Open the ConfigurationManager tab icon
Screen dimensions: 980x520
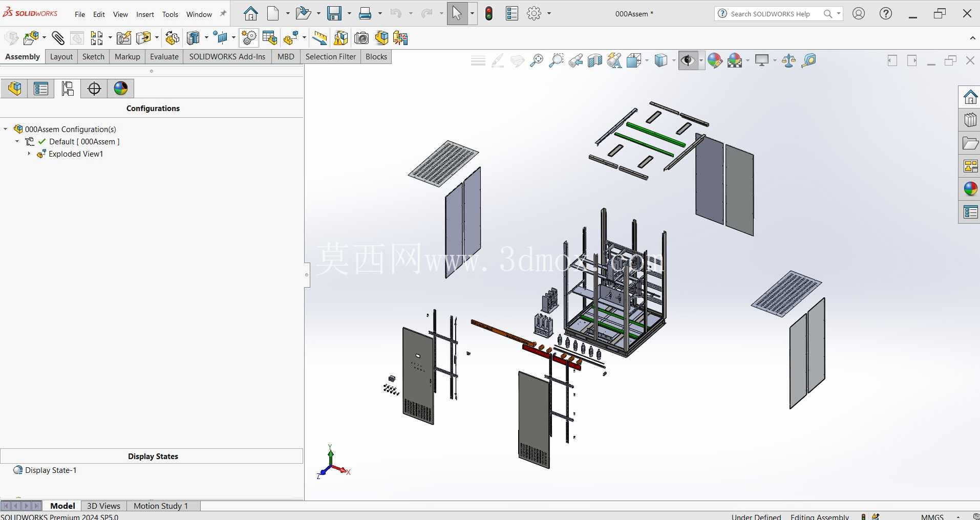(x=68, y=89)
